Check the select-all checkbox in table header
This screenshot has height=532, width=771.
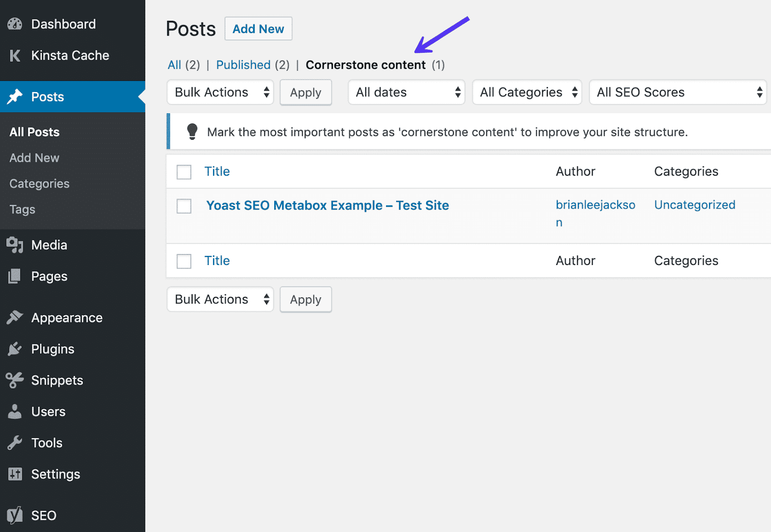184,172
